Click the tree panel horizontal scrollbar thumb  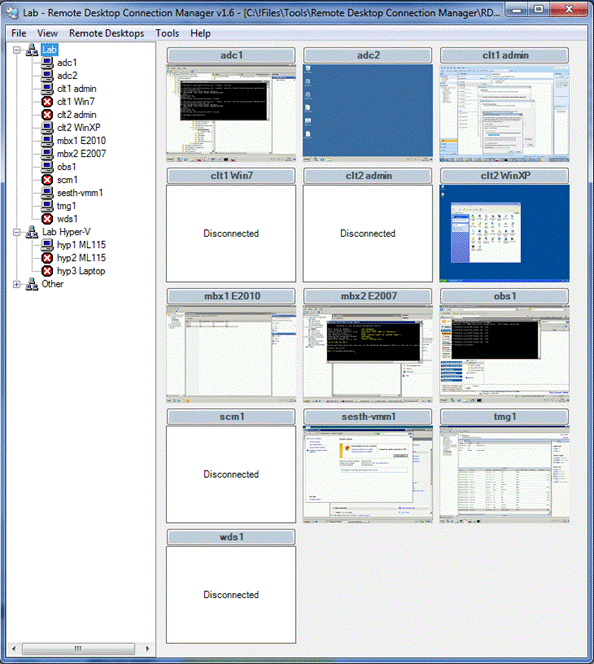pos(78,648)
